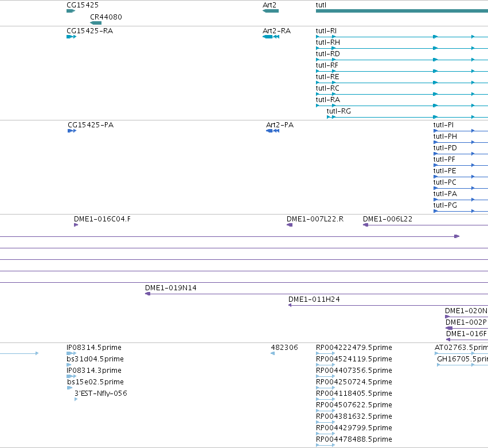Click the GH16705.5prime EST label
Viewport: 488px width, 448px height.
[462, 359]
